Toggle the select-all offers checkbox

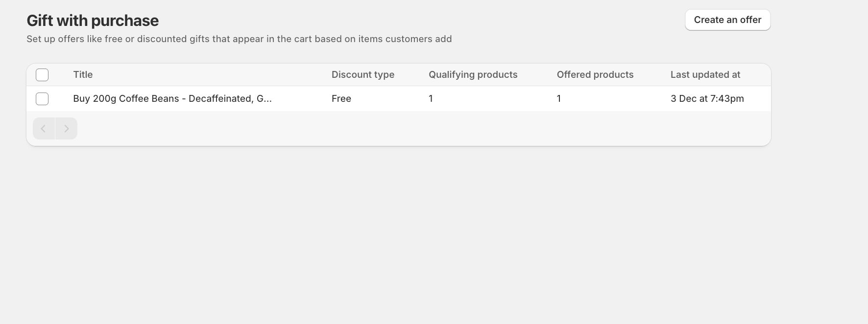tap(42, 75)
